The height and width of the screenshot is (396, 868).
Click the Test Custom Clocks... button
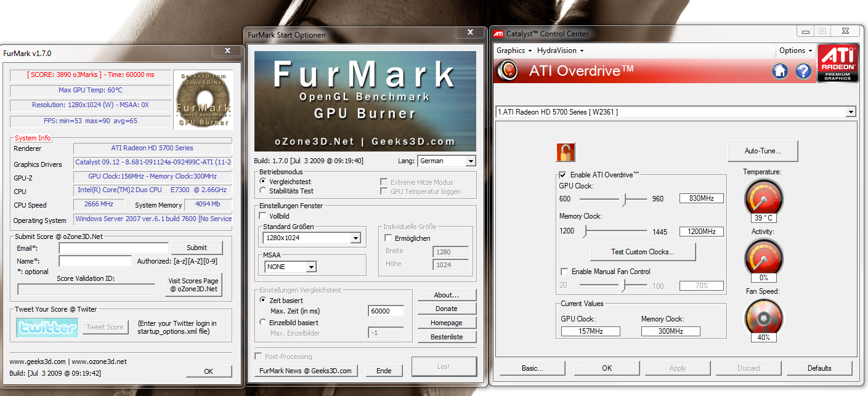[x=643, y=252]
